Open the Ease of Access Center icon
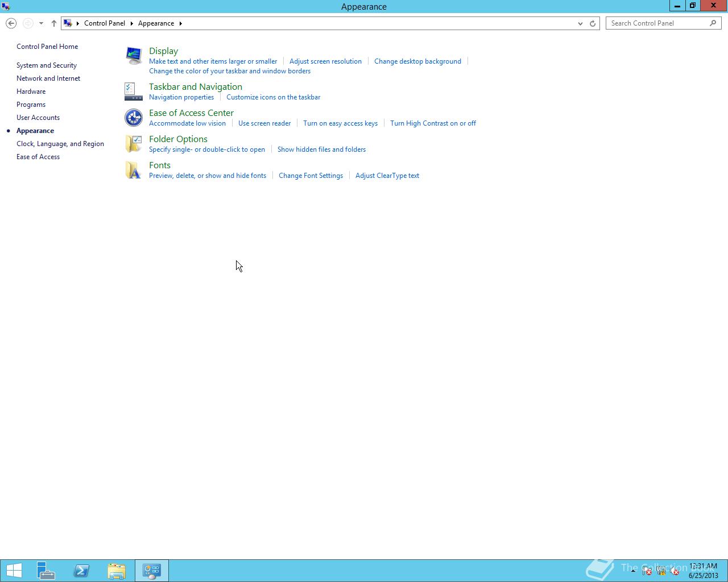Viewport: 728px width, 582px height. [x=134, y=118]
